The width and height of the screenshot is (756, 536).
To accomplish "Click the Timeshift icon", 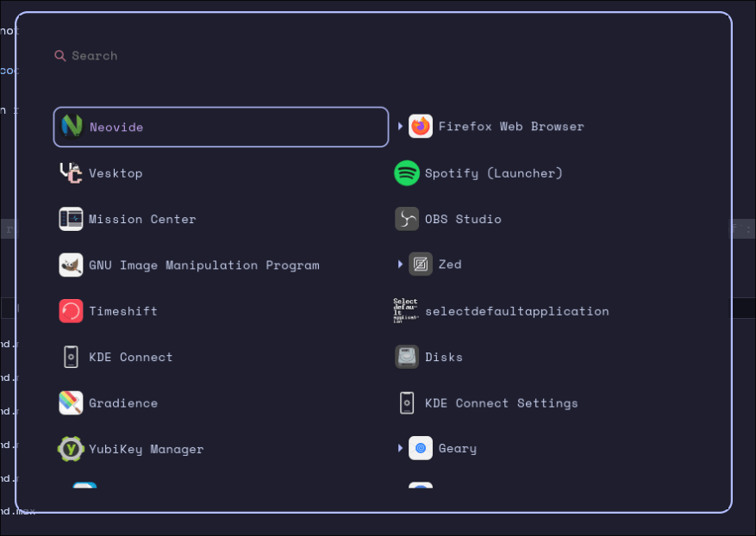I will (x=71, y=311).
